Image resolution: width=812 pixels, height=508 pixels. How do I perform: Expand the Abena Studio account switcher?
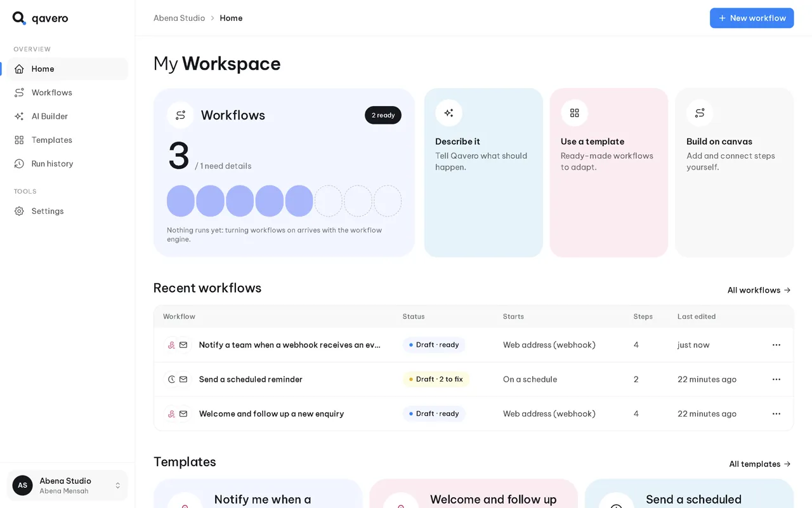(67, 485)
